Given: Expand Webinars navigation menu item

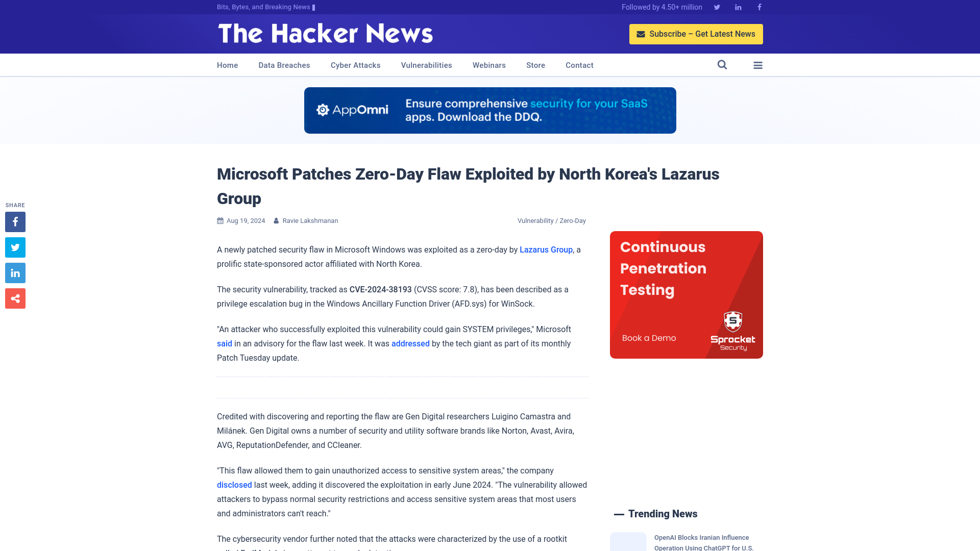Looking at the screenshot, I should coord(488,65).
